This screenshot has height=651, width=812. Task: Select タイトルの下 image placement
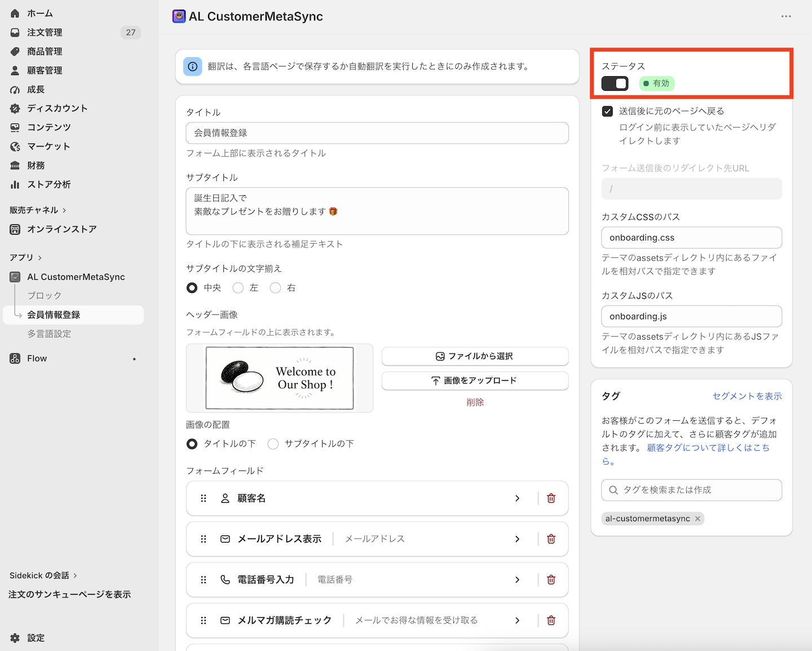point(192,443)
